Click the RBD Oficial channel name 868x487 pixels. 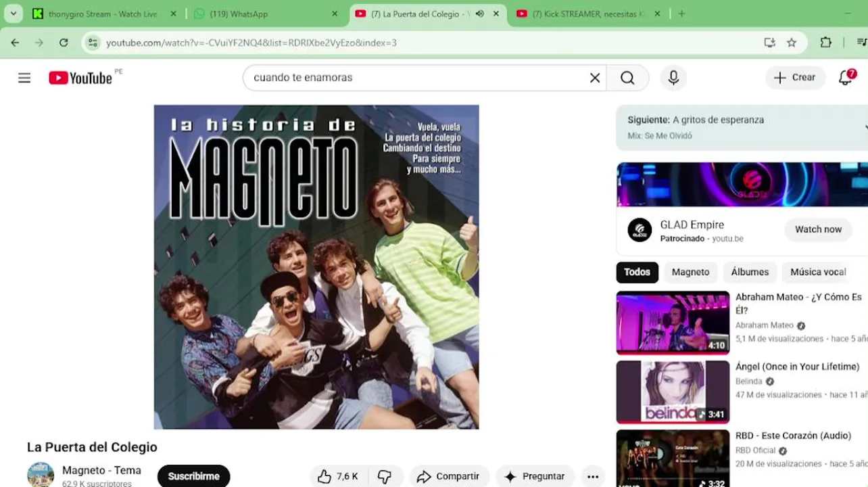pyautogui.click(x=755, y=450)
